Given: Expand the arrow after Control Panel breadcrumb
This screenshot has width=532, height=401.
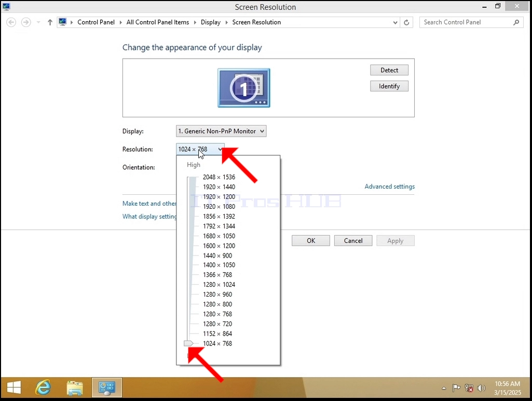Looking at the screenshot, I should 120,22.
